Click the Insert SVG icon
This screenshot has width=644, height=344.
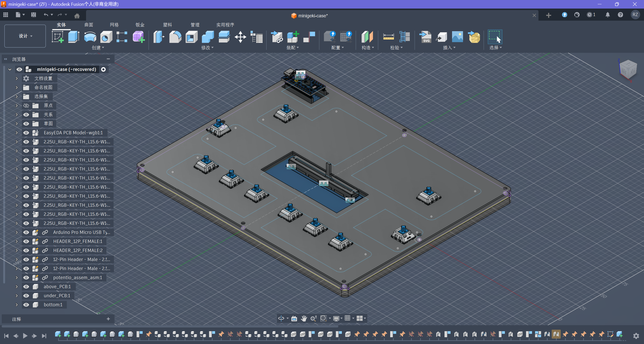pos(426,37)
